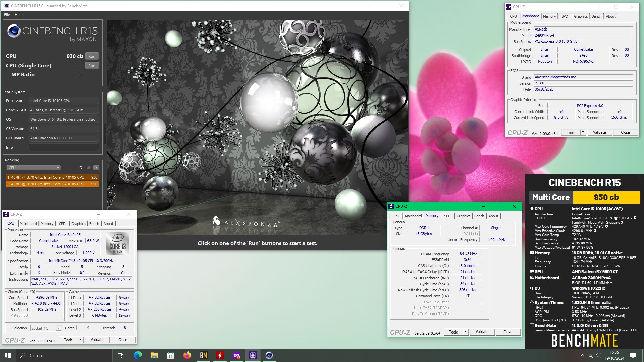
Task: Open Firefox from taskbar
Action: click(187, 355)
